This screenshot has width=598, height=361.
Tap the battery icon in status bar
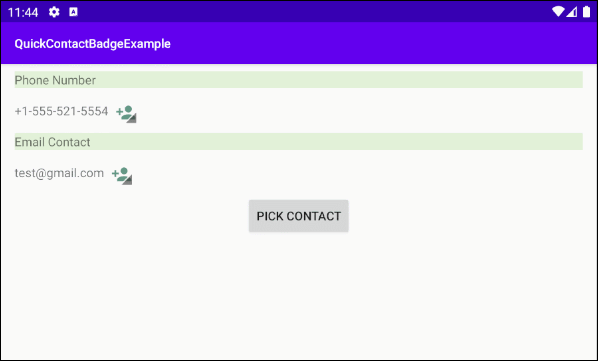coord(587,12)
